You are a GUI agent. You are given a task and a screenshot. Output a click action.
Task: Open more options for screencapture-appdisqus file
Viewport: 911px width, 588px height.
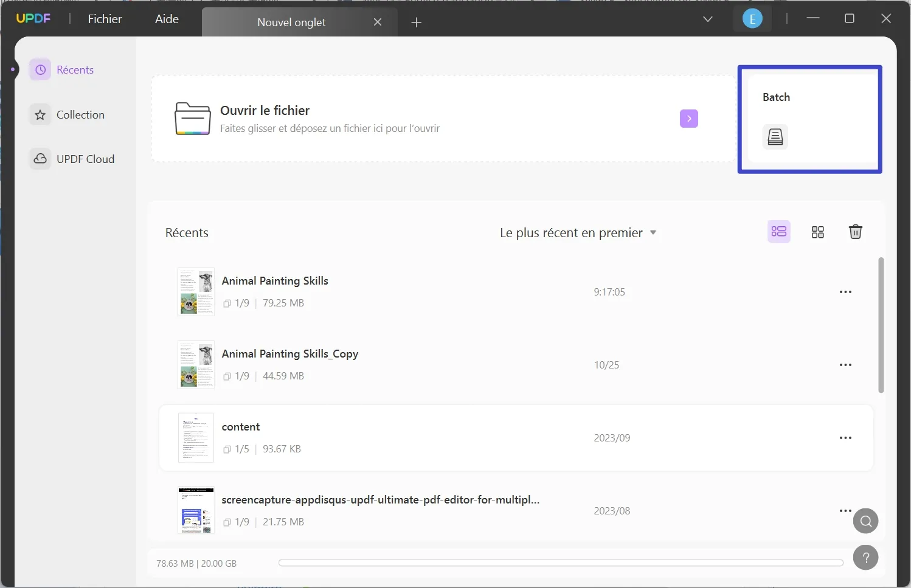845,511
